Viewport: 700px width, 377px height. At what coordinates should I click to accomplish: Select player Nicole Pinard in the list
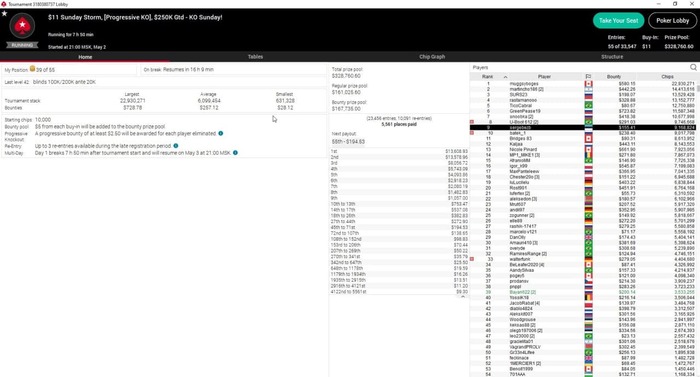point(523,150)
